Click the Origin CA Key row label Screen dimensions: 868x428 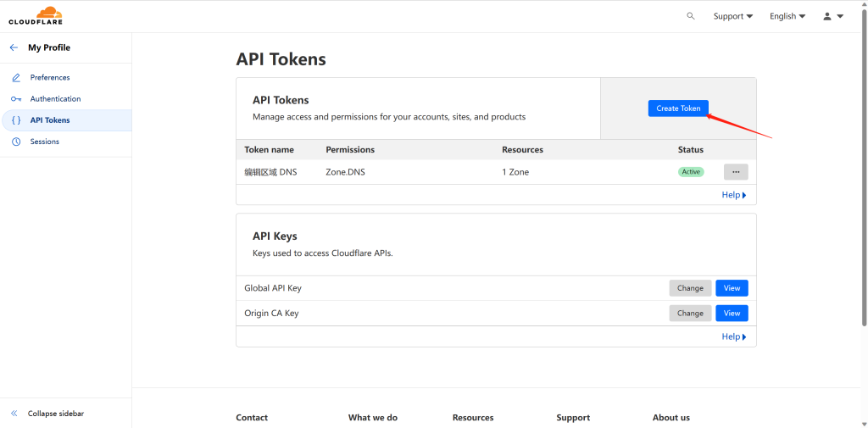coord(271,314)
